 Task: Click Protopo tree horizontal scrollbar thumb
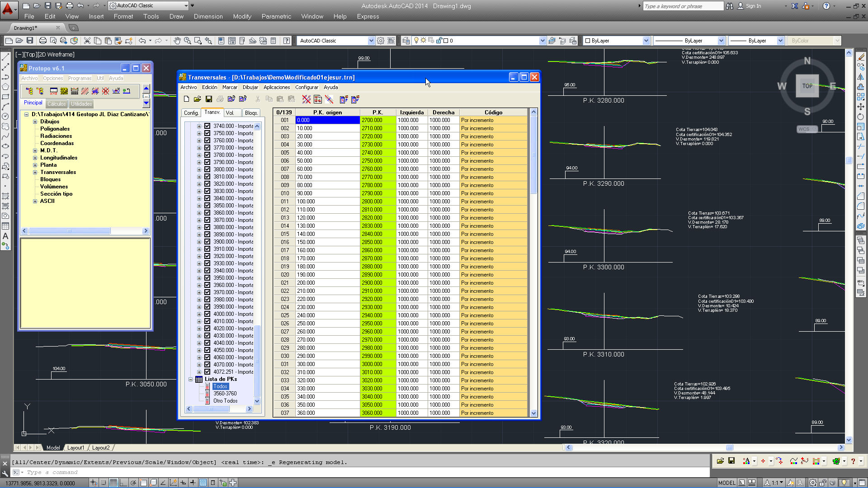pos(70,231)
